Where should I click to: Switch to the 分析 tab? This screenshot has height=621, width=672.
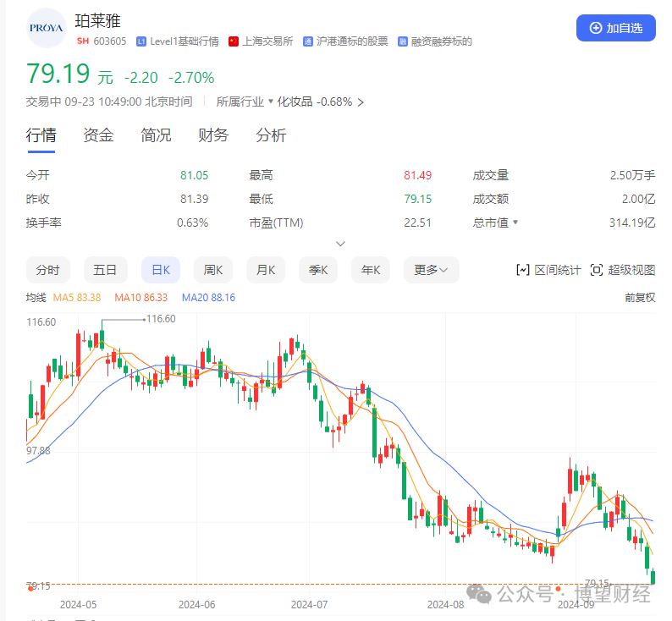point(271,135)
